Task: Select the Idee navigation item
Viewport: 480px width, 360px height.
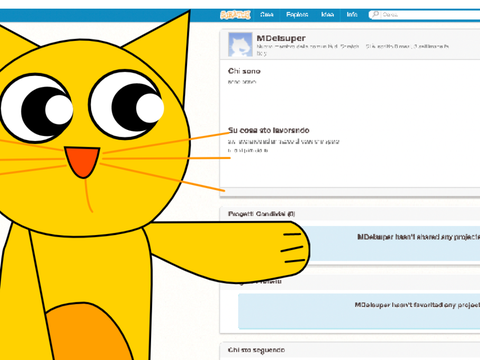Action: coord(327,15)
